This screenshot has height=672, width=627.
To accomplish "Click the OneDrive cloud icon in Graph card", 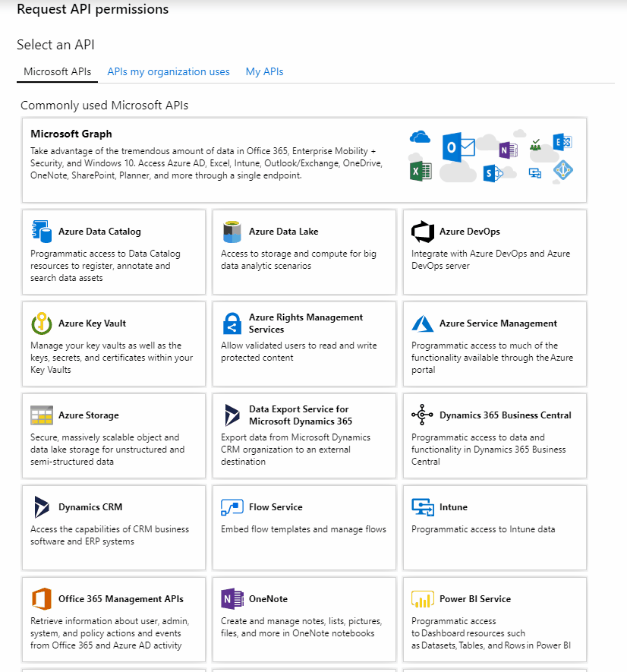I will (420, 137).
